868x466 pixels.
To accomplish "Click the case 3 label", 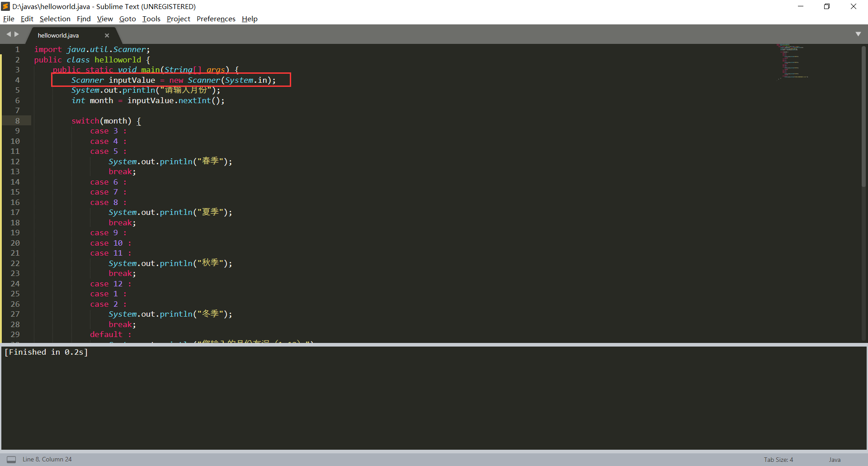I will 108,131.
